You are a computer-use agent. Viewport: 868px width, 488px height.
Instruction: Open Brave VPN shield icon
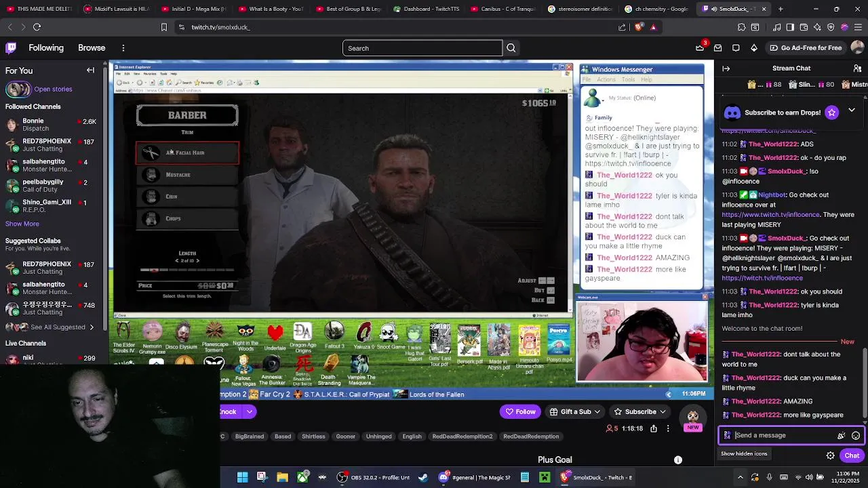coord(831,27)
